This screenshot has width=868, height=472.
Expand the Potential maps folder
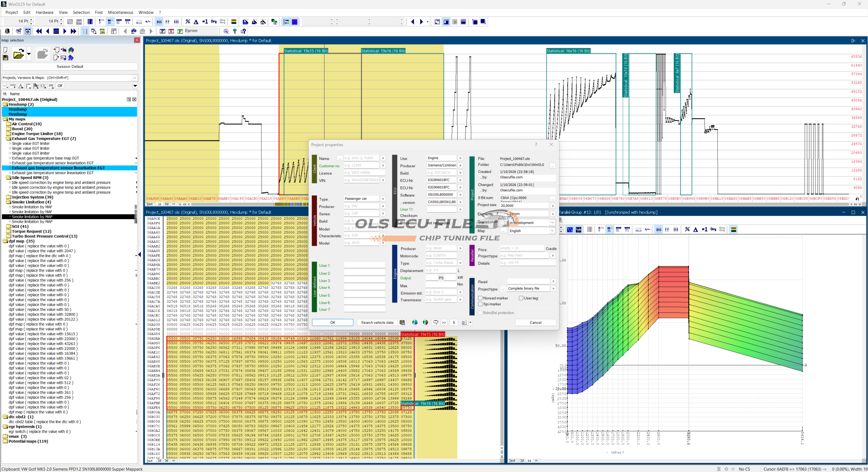[x=5, y=441]
